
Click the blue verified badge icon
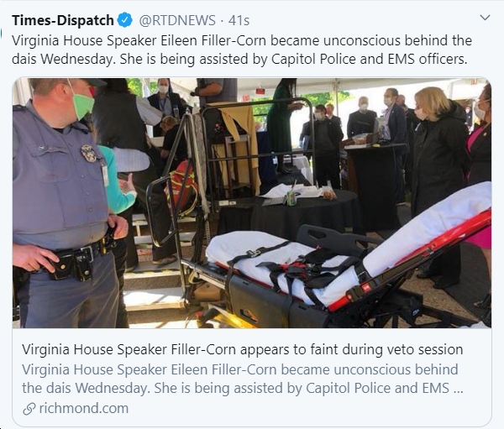(125, 20)
